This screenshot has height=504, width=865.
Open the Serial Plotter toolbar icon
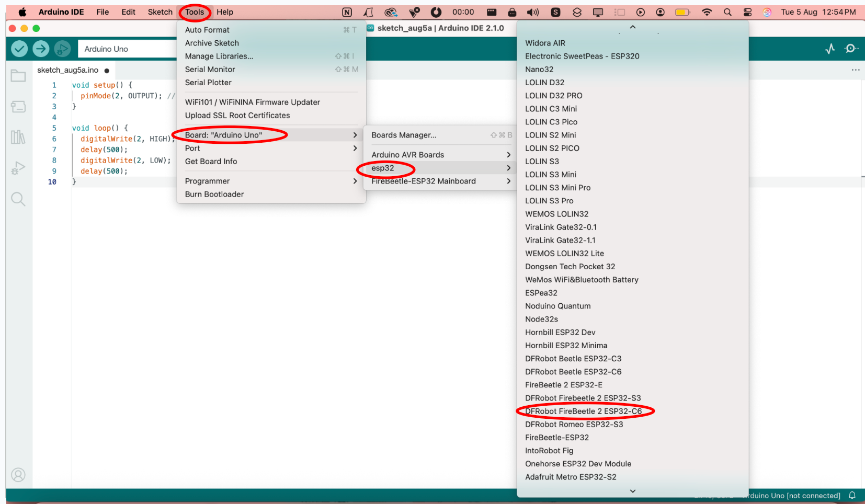pyautogui.click(x=830, y=49)
